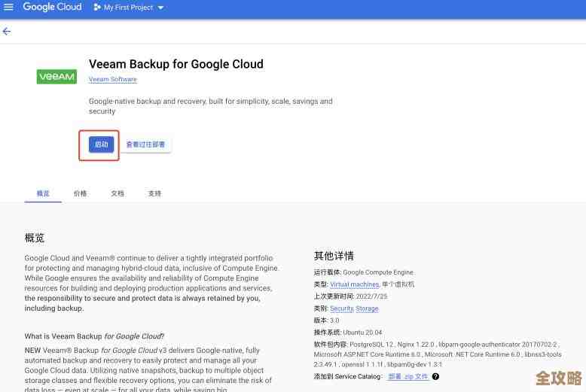The height and width of the screenshot is (392, 586).
Task: Go back with the left arrow
Action: click(x=7, y=32)
